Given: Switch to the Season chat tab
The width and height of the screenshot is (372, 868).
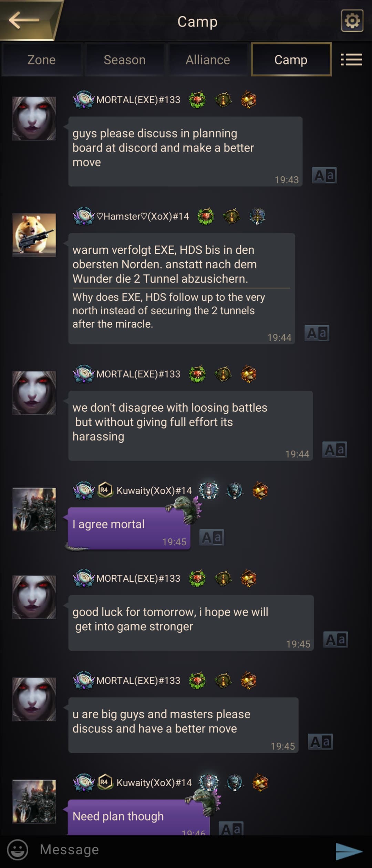Looking at the screenshot, I should click(125, 60).
